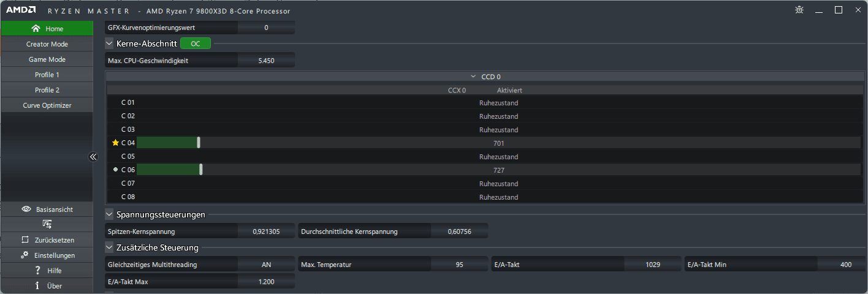
Task: Adjust the C 04 core speed slider
Action: click(199, 143)
